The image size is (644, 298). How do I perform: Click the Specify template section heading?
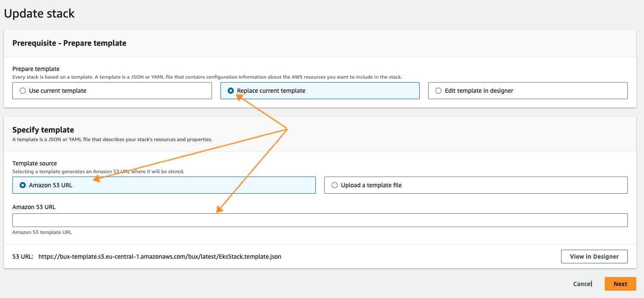[43, 130]
